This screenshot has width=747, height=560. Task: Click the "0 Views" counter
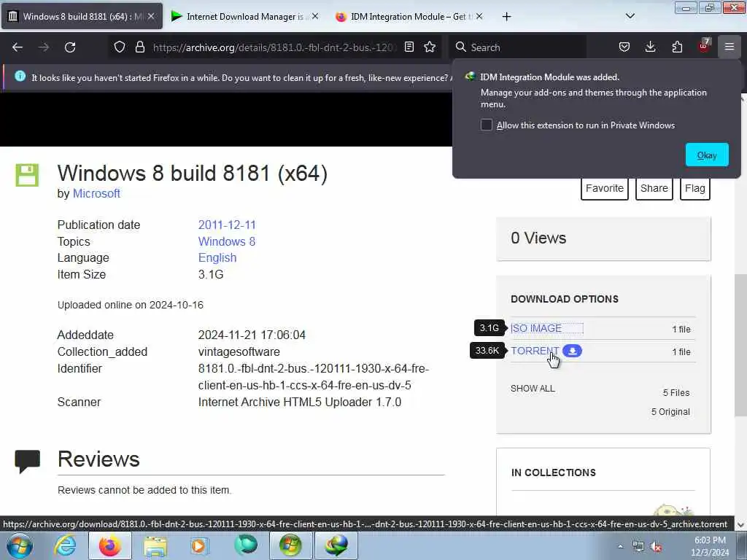538,238
